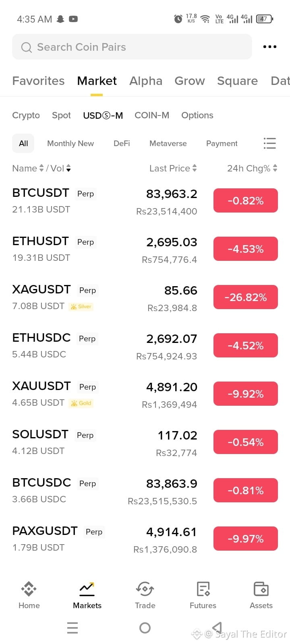Image resolution: width=290 pixels, height=644 pixels.
Task: Switch to the COIN-M tab
Action: coord(152,115)
